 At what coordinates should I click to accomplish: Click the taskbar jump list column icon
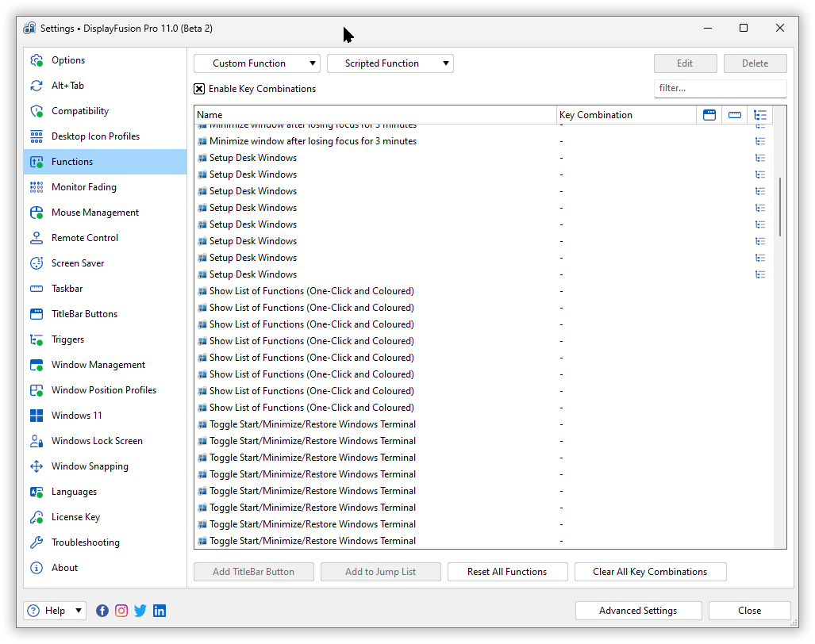click(x=735, y=115)
